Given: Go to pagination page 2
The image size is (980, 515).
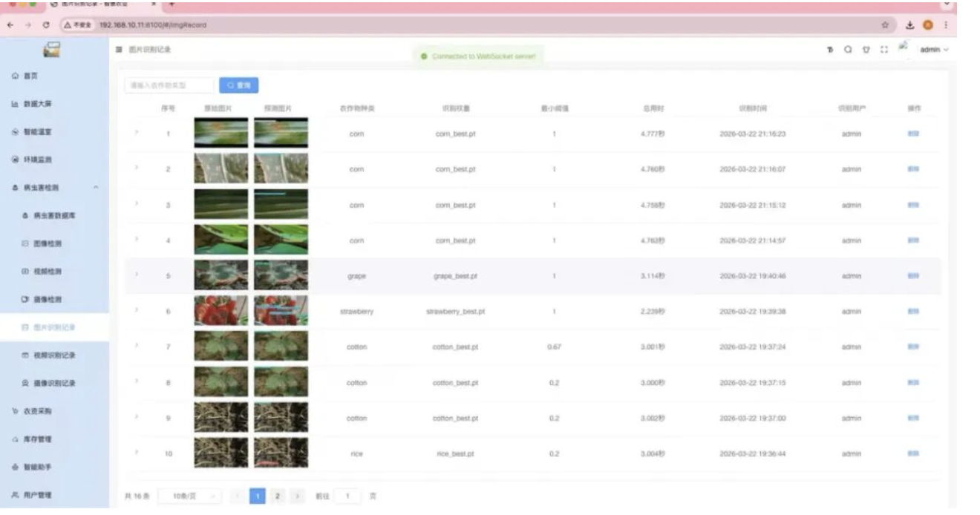Looking at the screenshot, I should point(277,495).
